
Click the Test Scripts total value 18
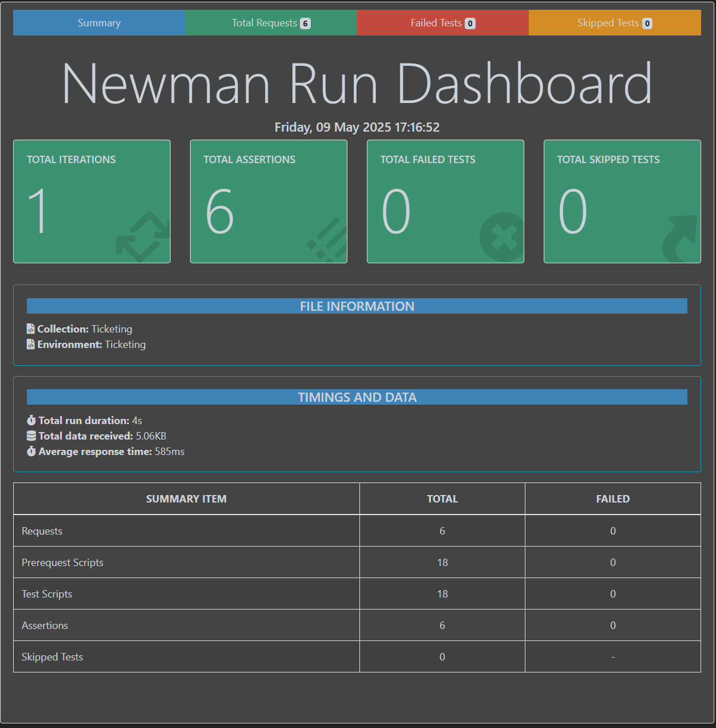coord(442,594)
